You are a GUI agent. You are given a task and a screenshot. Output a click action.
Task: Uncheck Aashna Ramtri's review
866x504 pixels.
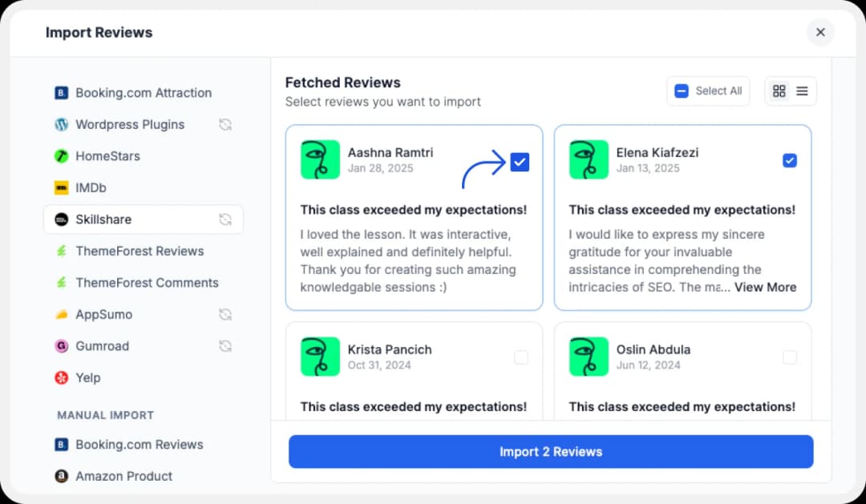coord(520,162)
